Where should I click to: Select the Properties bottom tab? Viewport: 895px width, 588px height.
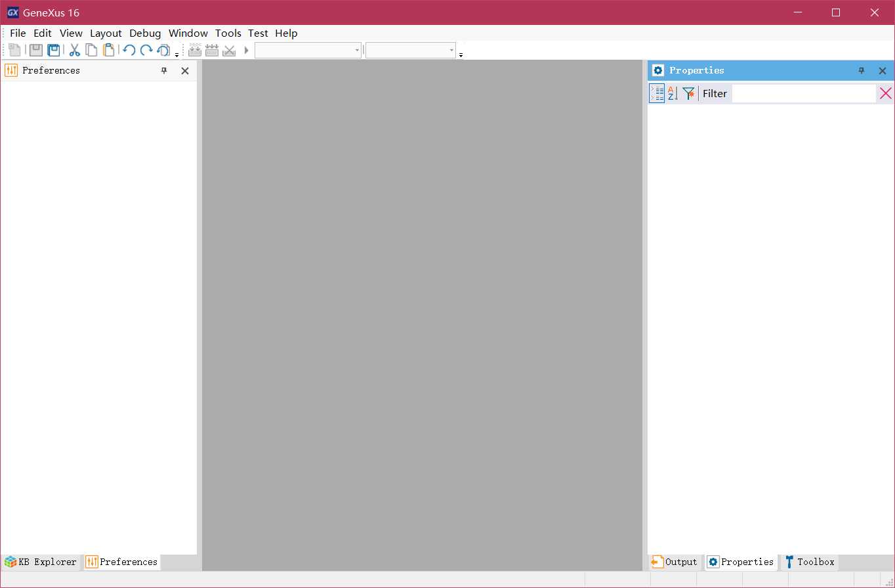point(741,562)
